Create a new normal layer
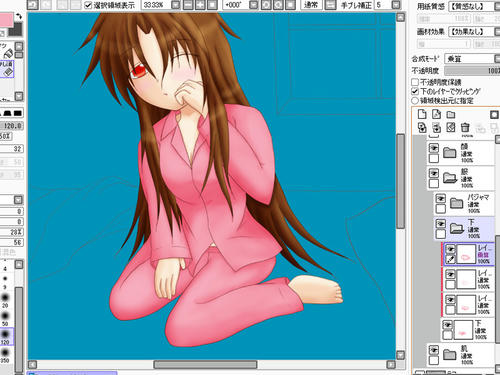This screenshot has height=375, width=500. (422, 114)
